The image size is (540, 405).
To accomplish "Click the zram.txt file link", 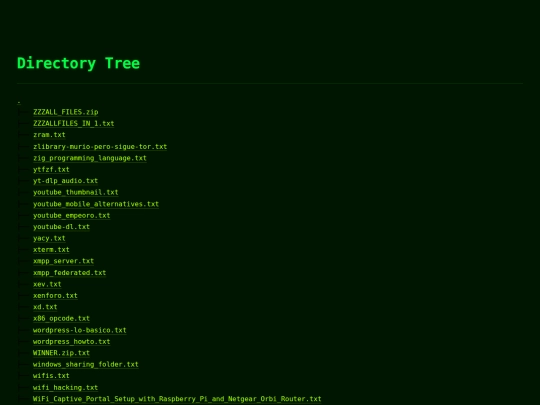I will click(49, 135).
